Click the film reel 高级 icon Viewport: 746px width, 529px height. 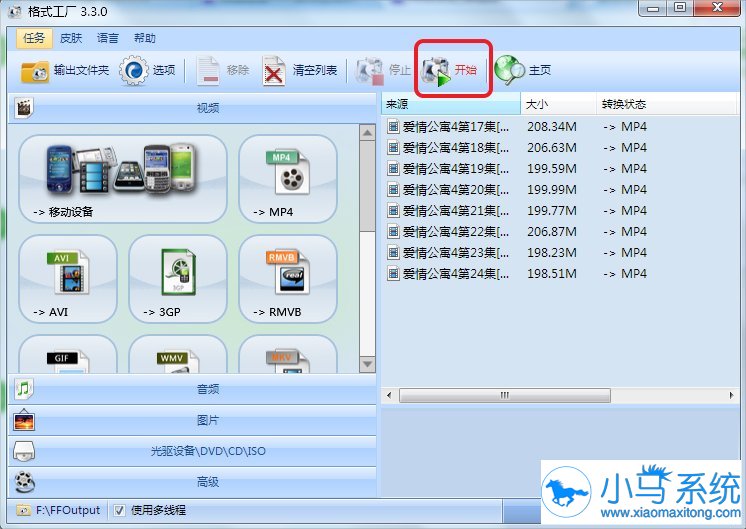[24, 482]
